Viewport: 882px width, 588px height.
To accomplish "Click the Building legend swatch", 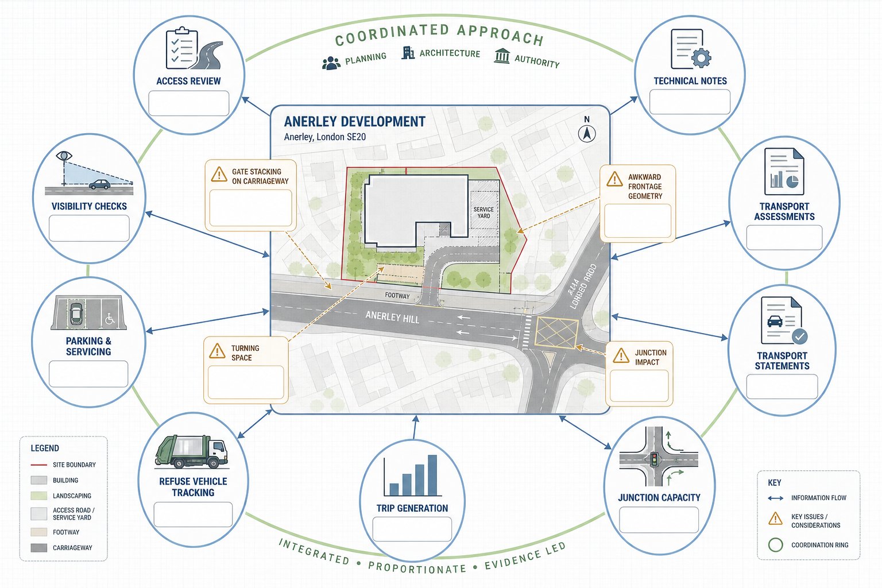I will [38, 480].
